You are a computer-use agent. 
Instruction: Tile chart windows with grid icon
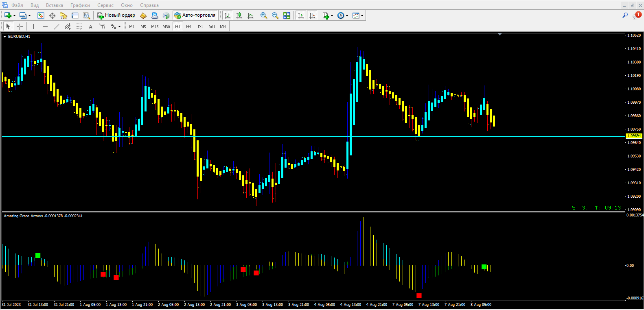click(287, 15)
